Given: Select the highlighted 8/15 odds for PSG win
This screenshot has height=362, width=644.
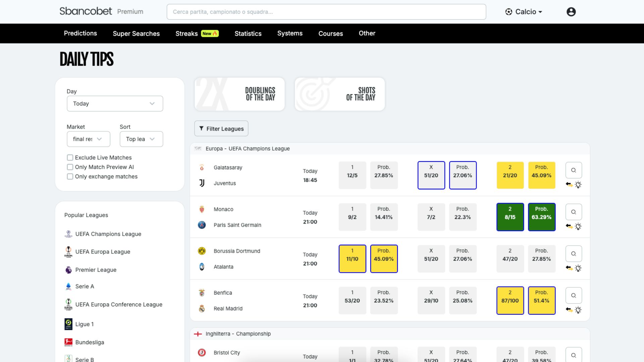Looking at the screenshot, I should pyautogui.click(x=510, y=217).
